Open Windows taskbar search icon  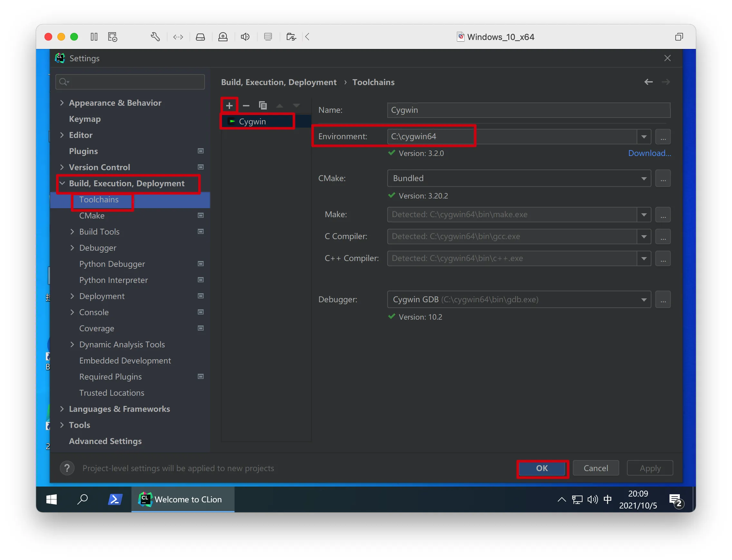82,499
